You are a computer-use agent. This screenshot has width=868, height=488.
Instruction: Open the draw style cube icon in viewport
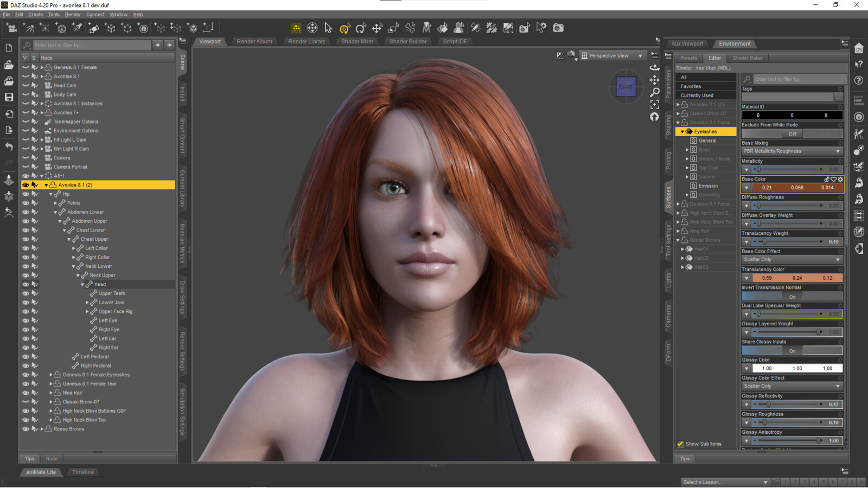tap(571, 55)
